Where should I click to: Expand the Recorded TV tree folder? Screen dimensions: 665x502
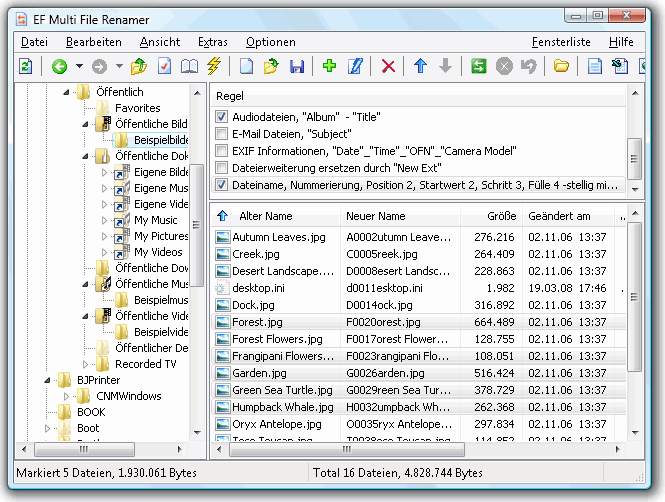coord(87,364)
